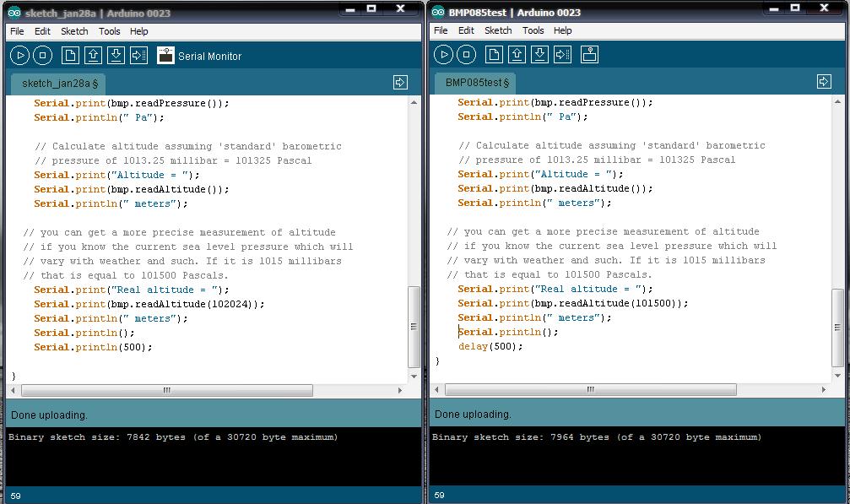This screenshot has width=850, height=504.
Task: Click vertical scrollbar thumb in BMP085test editor
Action: [x=837, y=328]
